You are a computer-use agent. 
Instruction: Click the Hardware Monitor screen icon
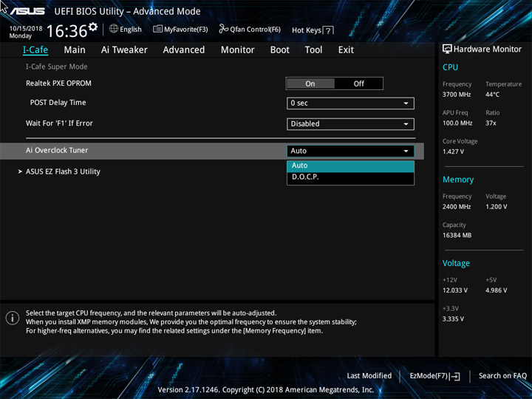click(447, 49)
